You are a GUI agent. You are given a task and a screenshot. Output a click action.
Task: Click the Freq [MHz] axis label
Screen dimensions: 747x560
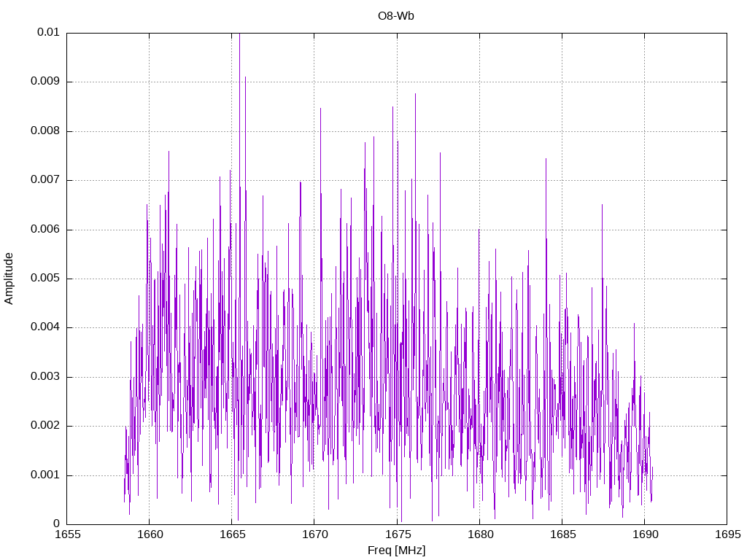[396, 551]
